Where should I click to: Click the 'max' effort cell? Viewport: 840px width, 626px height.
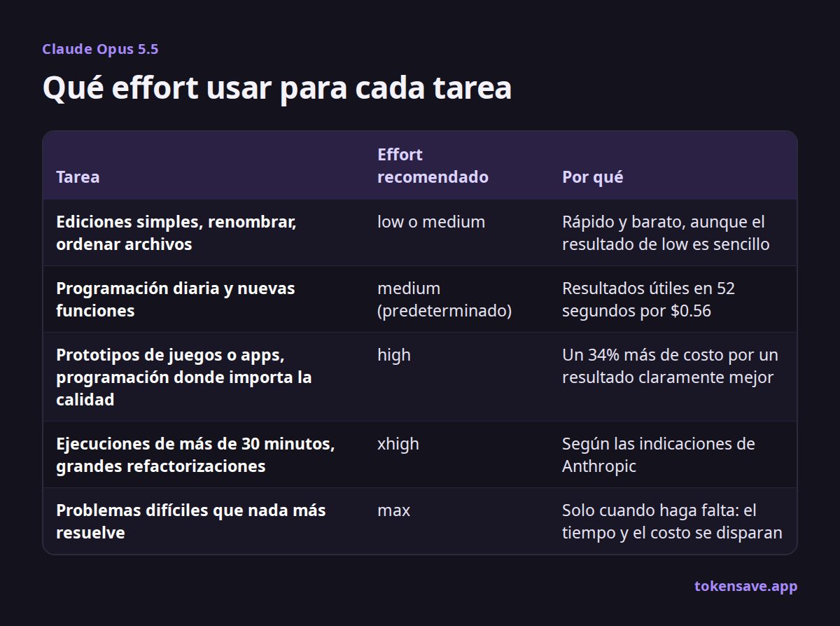click(393, 510)
